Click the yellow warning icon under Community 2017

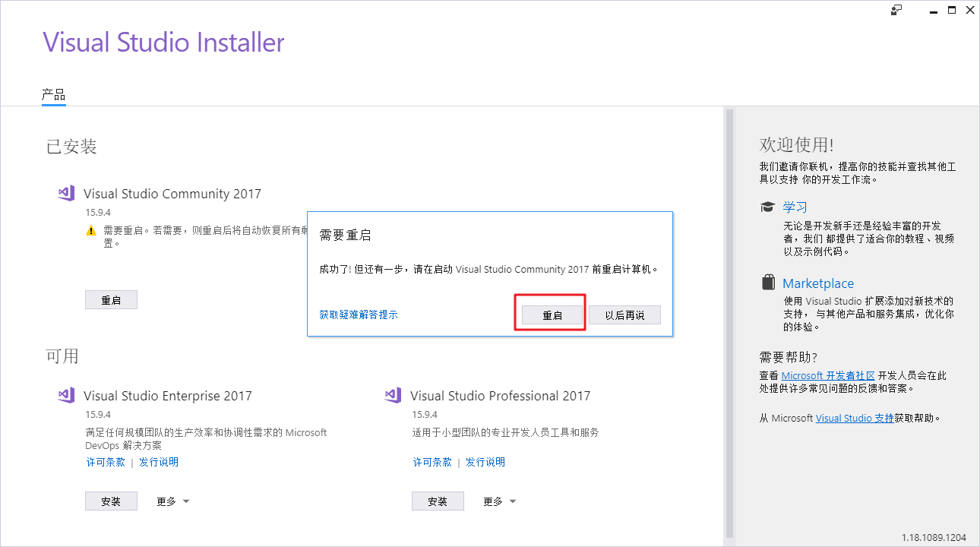point(91,230)
